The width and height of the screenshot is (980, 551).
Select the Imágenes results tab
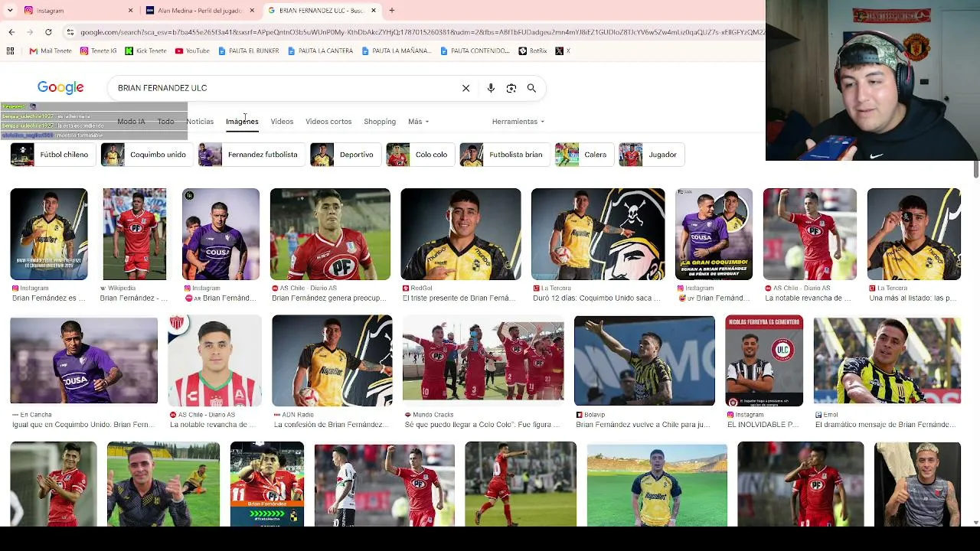coord(242,122)
